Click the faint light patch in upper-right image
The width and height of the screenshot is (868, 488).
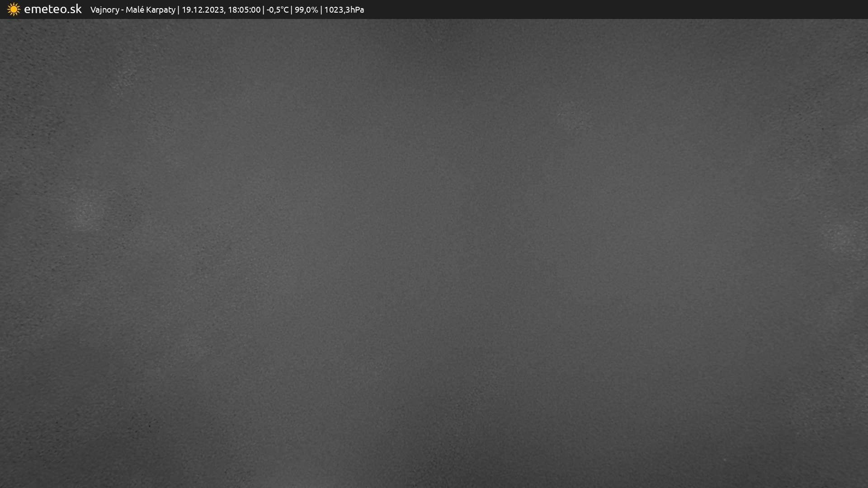point(574,115)
